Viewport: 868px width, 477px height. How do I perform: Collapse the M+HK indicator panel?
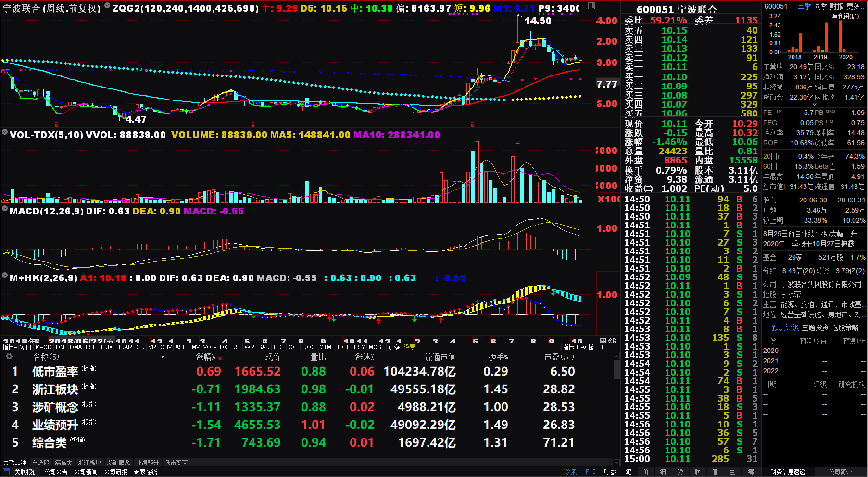click(5, 276)
